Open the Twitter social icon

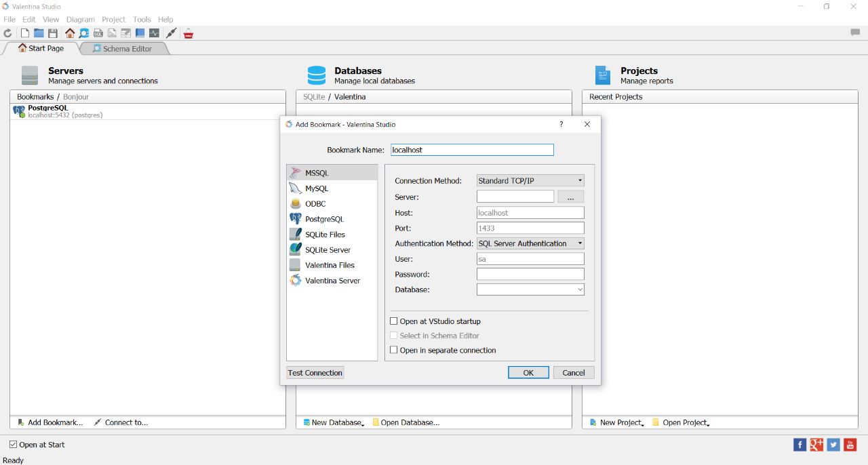tap(833, 445)
